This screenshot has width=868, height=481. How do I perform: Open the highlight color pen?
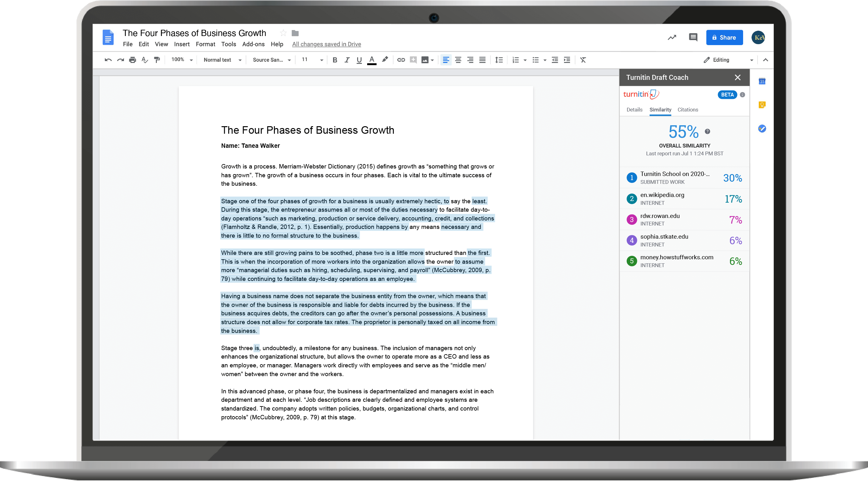pyautogui.click(x=385, y=59)
